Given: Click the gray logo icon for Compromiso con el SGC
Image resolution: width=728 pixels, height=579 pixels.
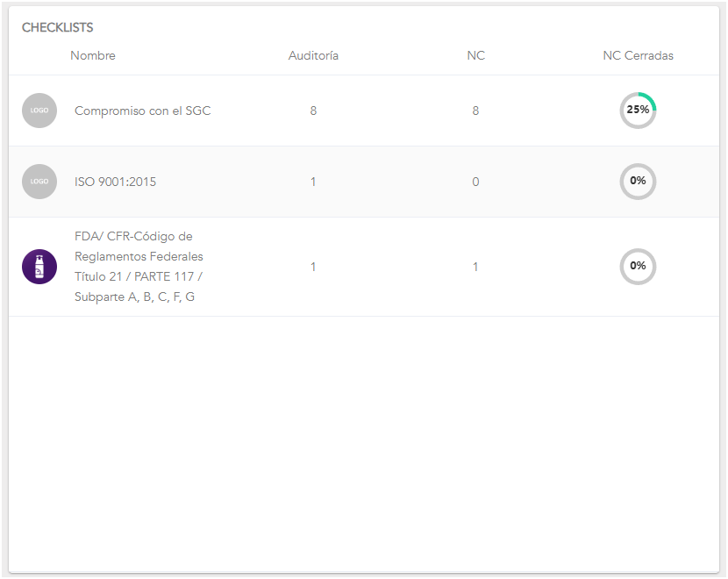Looking at the screenshot, I should point(39,111).
